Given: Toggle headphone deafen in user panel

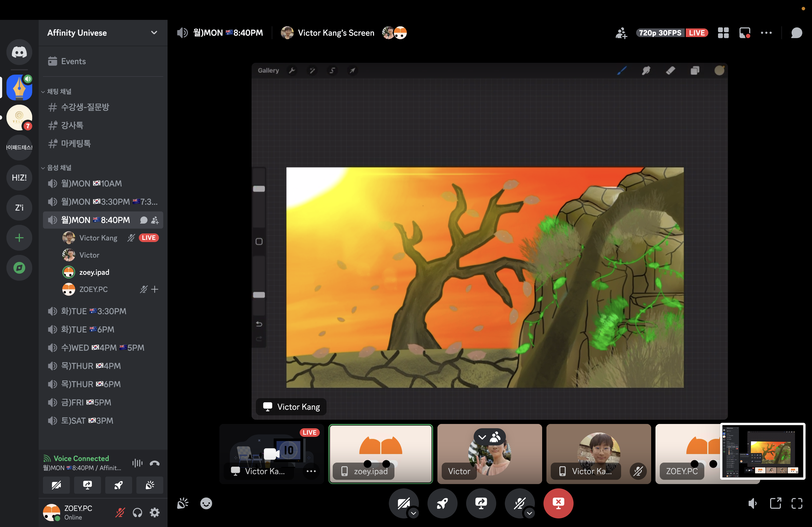Looking at the screenshot, I should (x=137, y=512).
